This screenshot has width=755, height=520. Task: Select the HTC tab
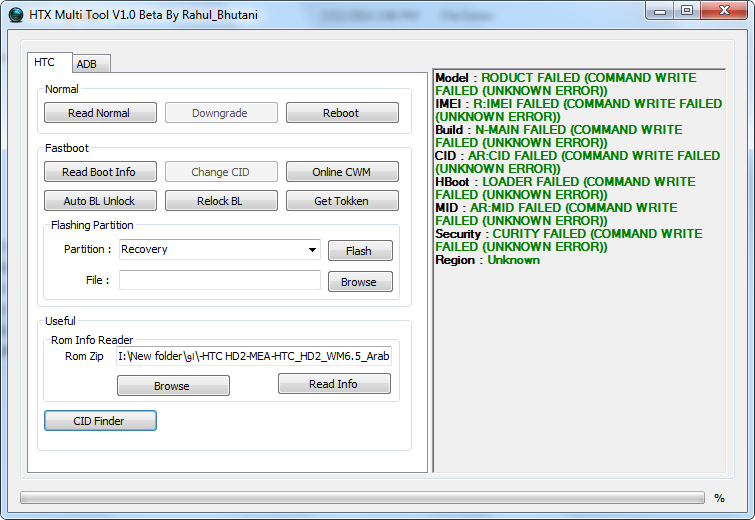point(50,62)
